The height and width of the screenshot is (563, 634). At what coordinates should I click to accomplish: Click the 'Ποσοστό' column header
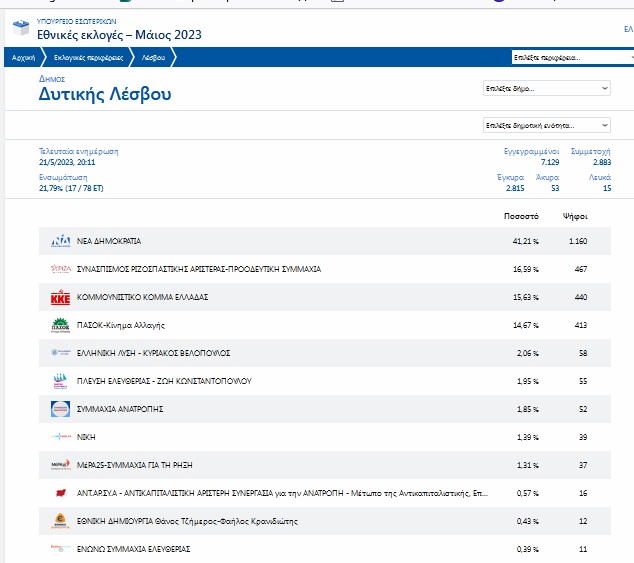pyautogui.click(x=521, y=216)
